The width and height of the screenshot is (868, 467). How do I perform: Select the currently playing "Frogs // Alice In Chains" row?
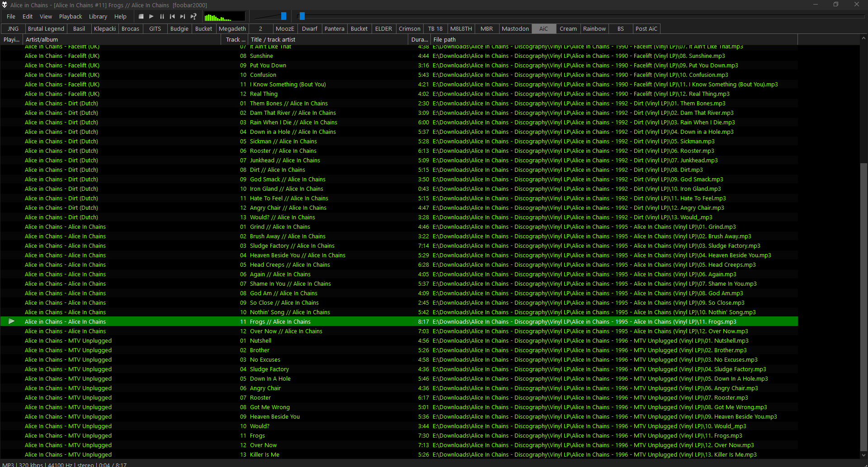(x=399, y=322)
